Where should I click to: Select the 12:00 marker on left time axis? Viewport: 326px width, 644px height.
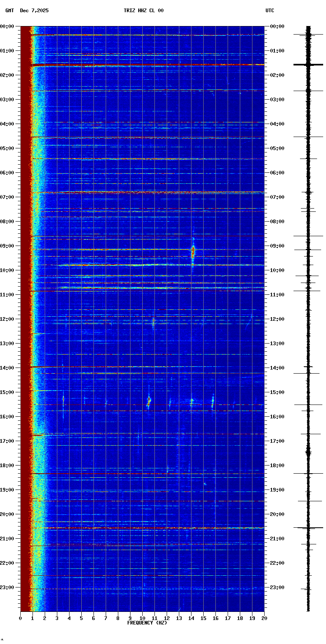click(7, 319)
